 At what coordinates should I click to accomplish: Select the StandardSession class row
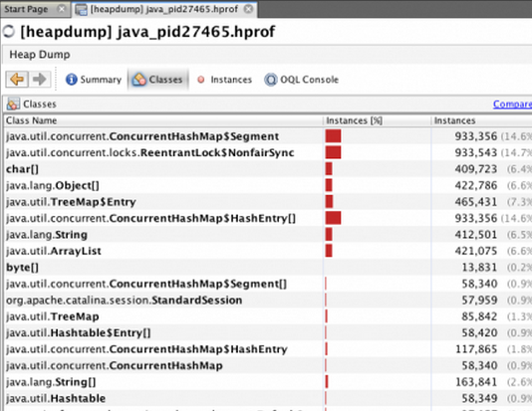tap(268, 301)
